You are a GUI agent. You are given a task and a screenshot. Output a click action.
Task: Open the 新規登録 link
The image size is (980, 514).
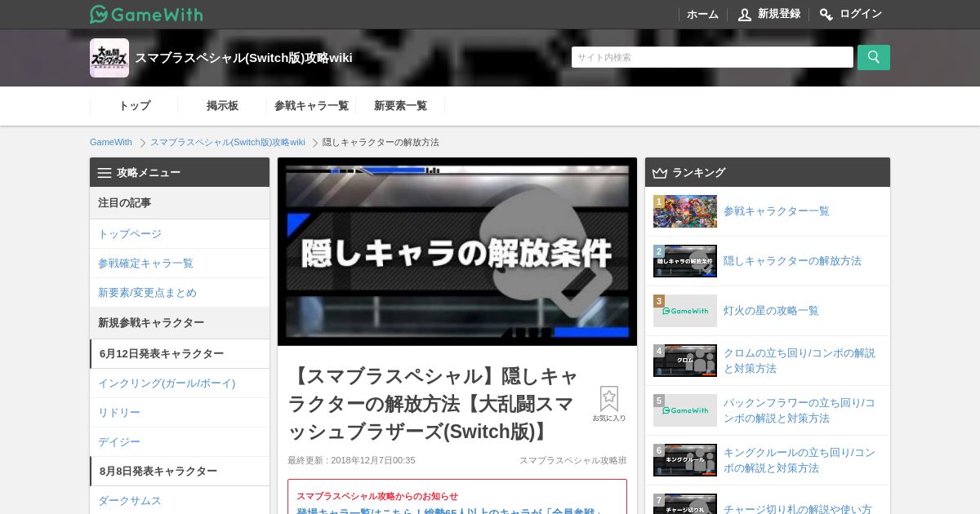tap(779, 14)
